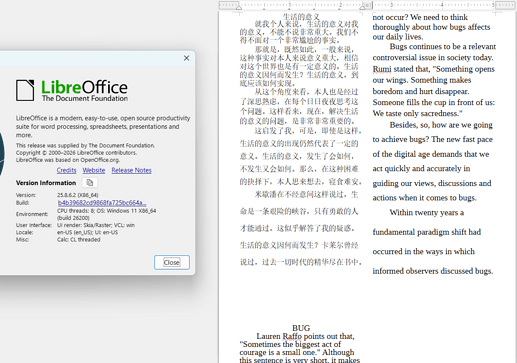Click the line 'Within twenty years a'
Viewport: 517px width, 363px height.
pos(427,212)
